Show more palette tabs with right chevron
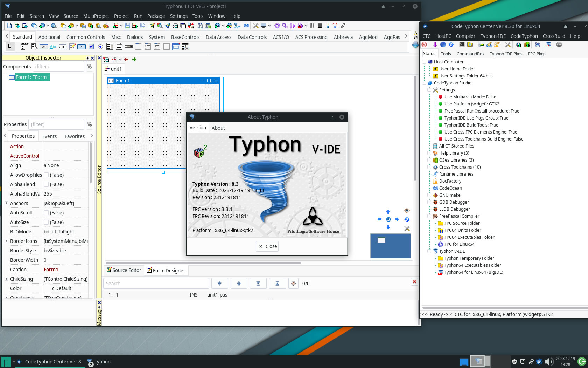588x368 pixels. (x=406, y=36)
